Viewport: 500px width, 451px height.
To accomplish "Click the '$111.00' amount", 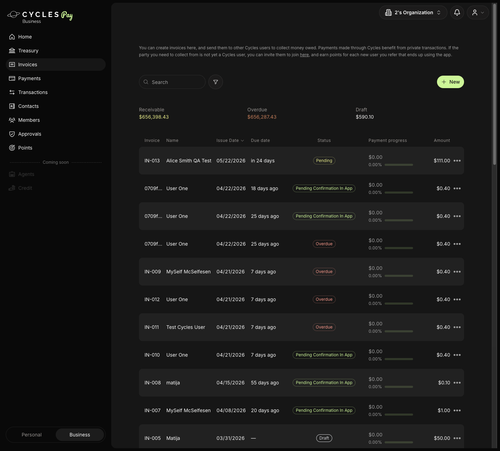I will click(442, 161).
